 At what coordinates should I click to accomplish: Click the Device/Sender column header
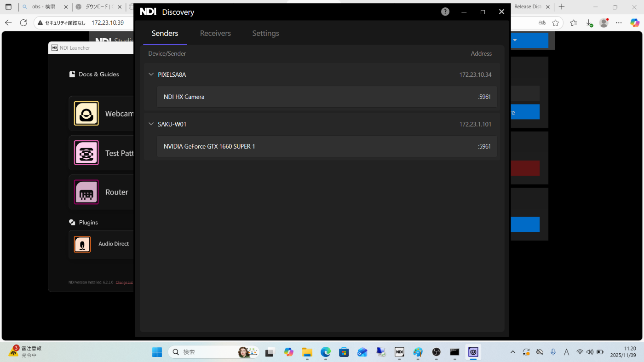point(167,54)
